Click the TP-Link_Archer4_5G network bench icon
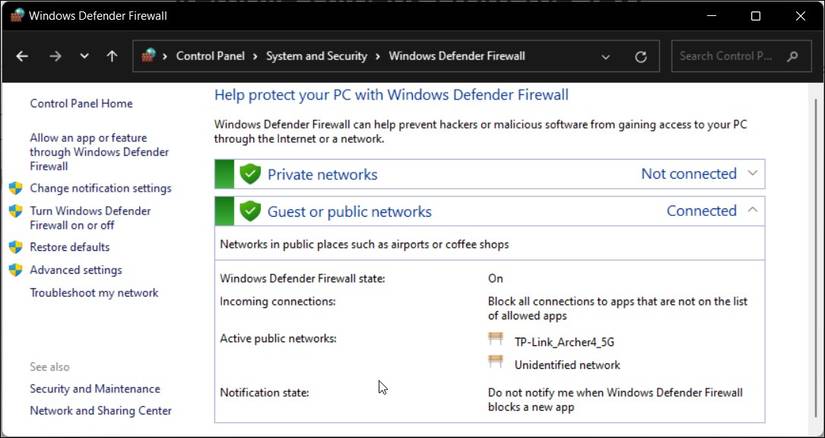 coord(495,340)
